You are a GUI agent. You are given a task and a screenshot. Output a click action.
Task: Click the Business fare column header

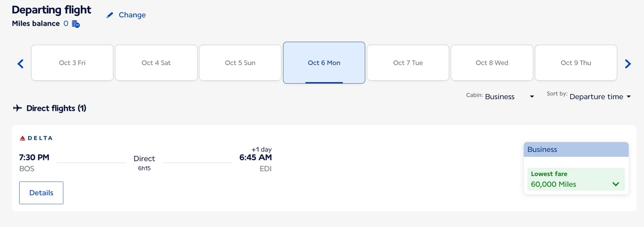pyautogui.click(x=576, y=149)
